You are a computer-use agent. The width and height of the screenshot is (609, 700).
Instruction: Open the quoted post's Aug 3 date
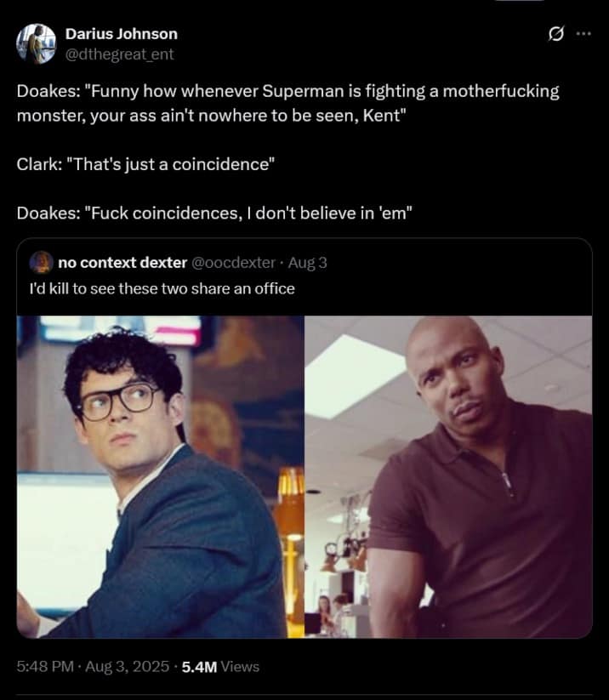(x=308, y=262)
